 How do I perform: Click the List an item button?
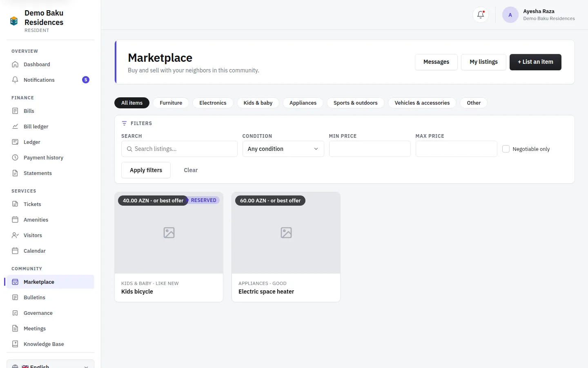click(x=535, y=62)
